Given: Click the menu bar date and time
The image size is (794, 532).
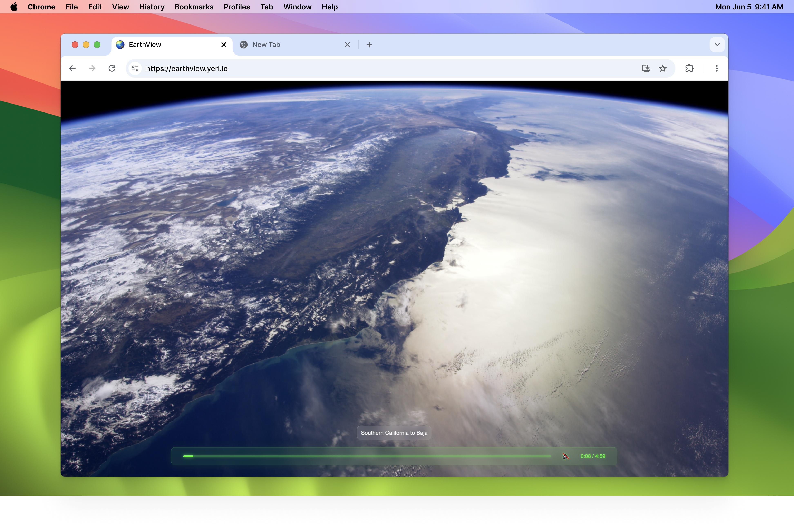Looking at the screenshot, I should 749,7.
